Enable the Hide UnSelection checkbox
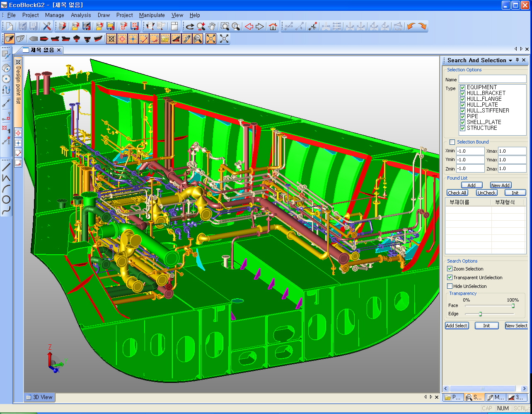Image resolution: width=532 pixels, height=414 pixels. (x=450, y=286)
